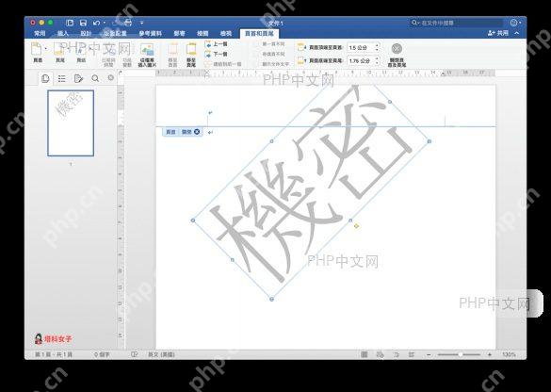This screenshot has height=392, width=551.
Task: Collapse the ribbon with the chevron
Action: pyautogui.click(x=517, y=33)
